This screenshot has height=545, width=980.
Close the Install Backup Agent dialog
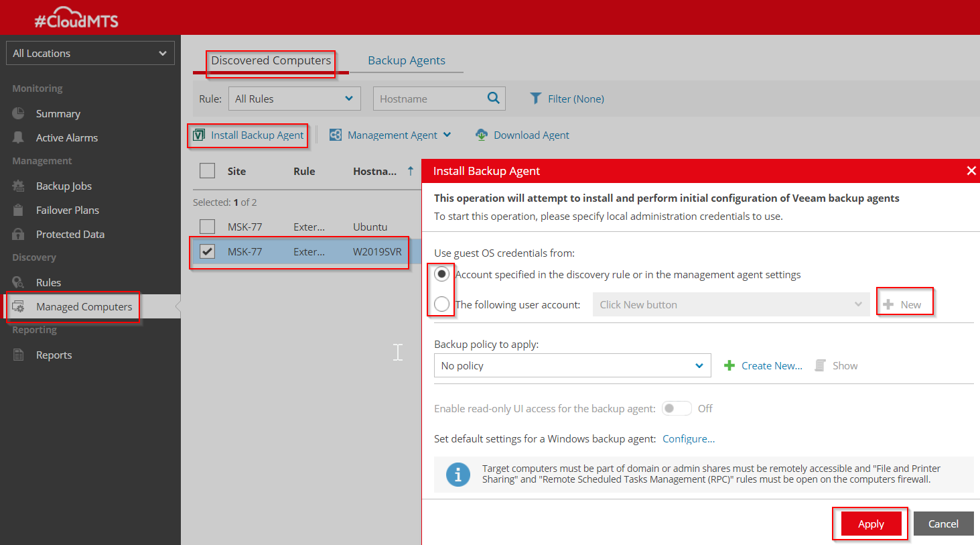[x=971, y=171]
